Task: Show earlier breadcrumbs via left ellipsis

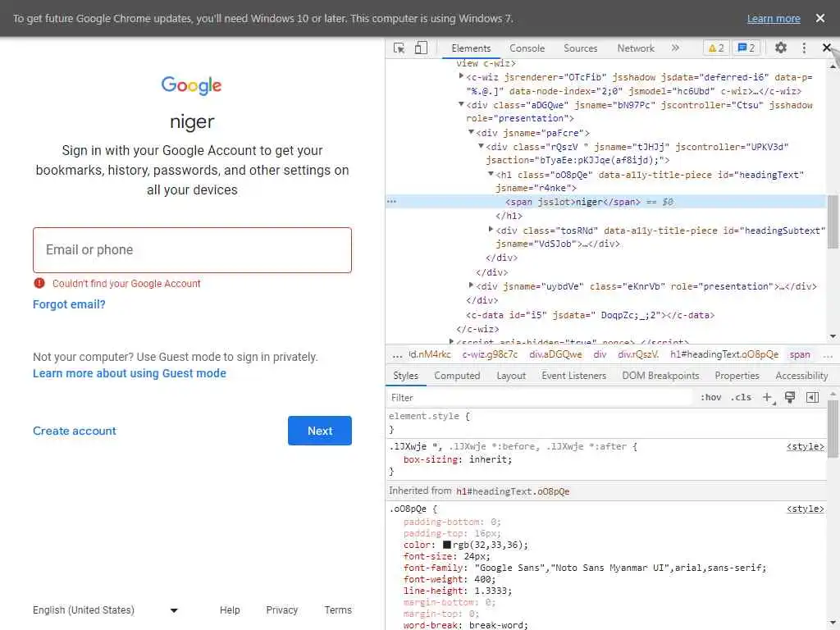Action: tap(397, 354)
